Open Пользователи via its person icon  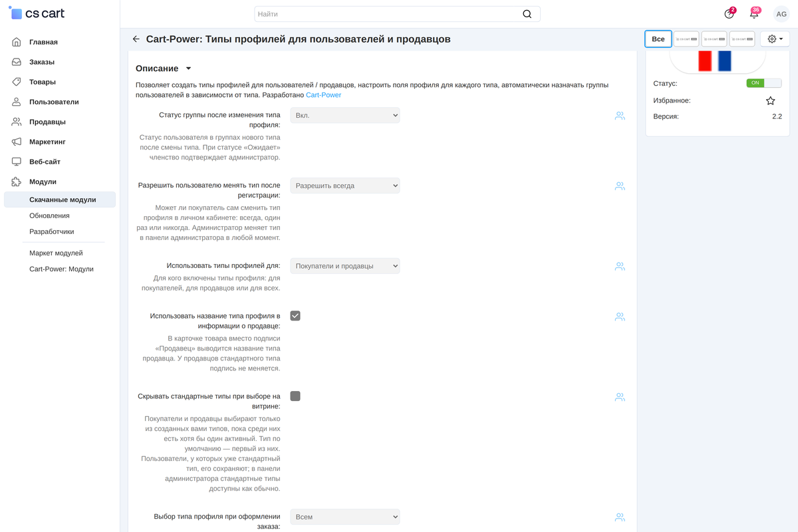(17, 102)
